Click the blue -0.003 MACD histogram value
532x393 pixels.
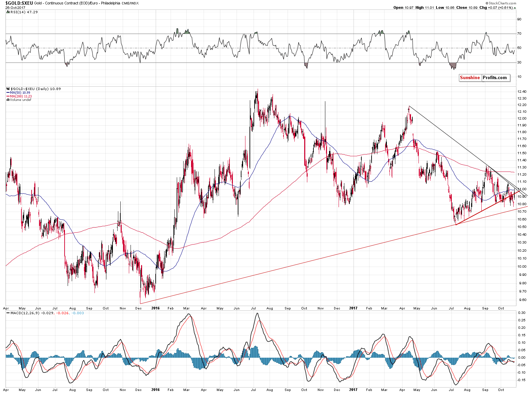78,313
